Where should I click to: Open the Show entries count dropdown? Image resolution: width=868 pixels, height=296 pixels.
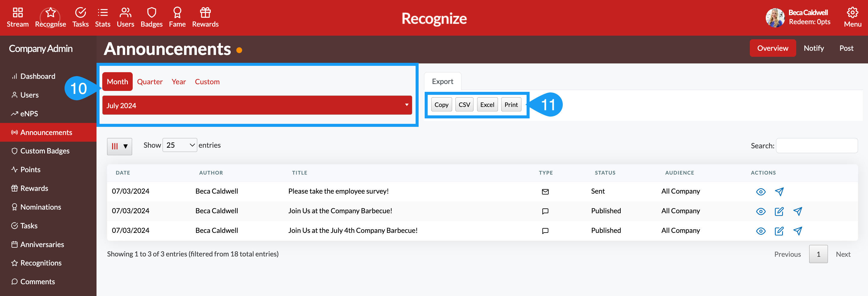(x=179, y=145)
